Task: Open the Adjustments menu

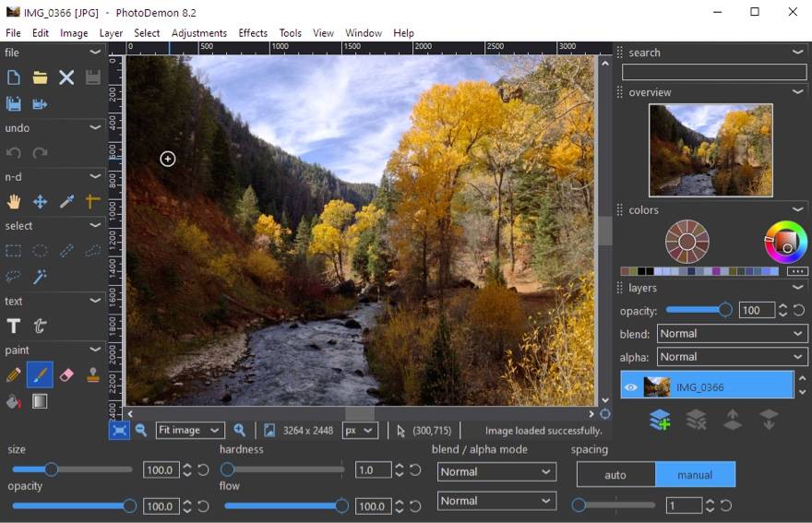Action: (x=199, y=32)
